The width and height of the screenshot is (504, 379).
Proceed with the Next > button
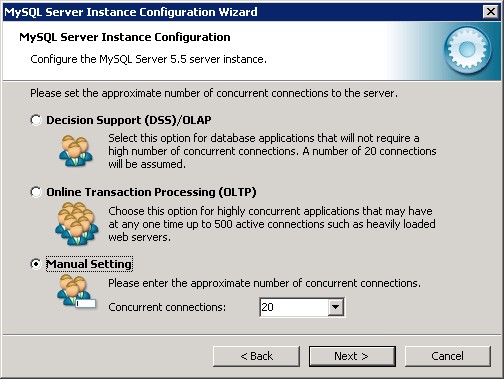(352, 356)
